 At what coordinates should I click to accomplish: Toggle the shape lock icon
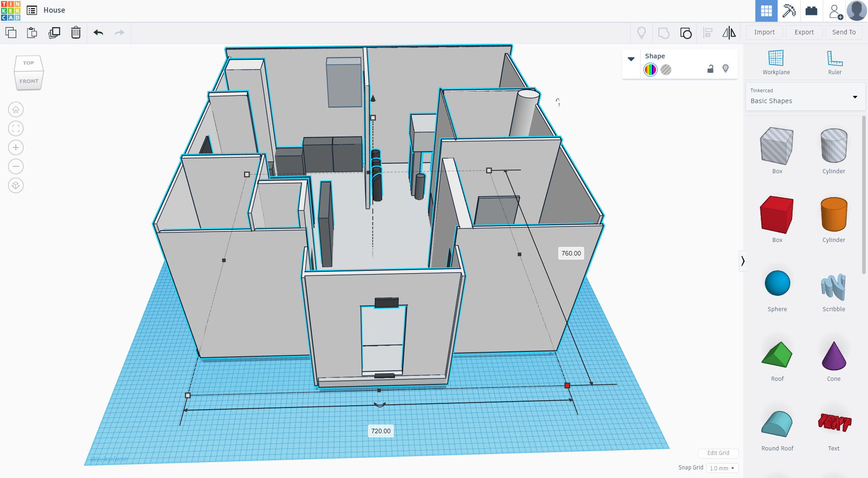coord(710,69)
